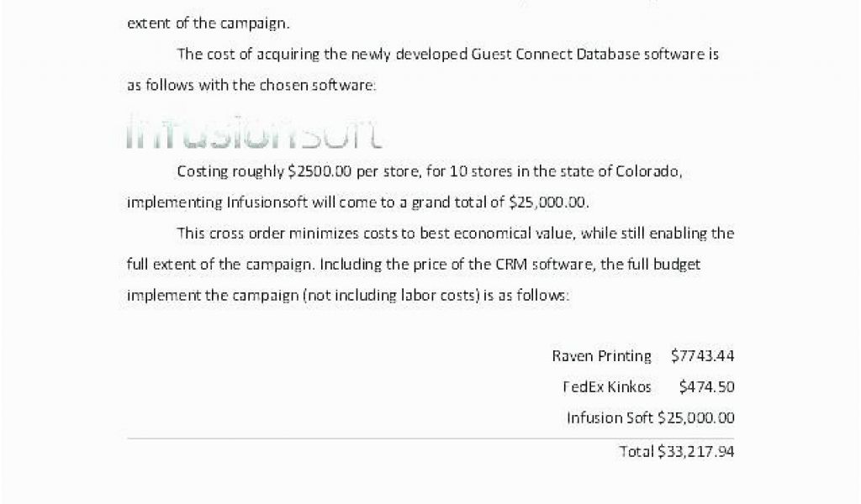Click the Total $33,217.94 figure
Viewport: 861px width, 504px height.
coord(695,451)
